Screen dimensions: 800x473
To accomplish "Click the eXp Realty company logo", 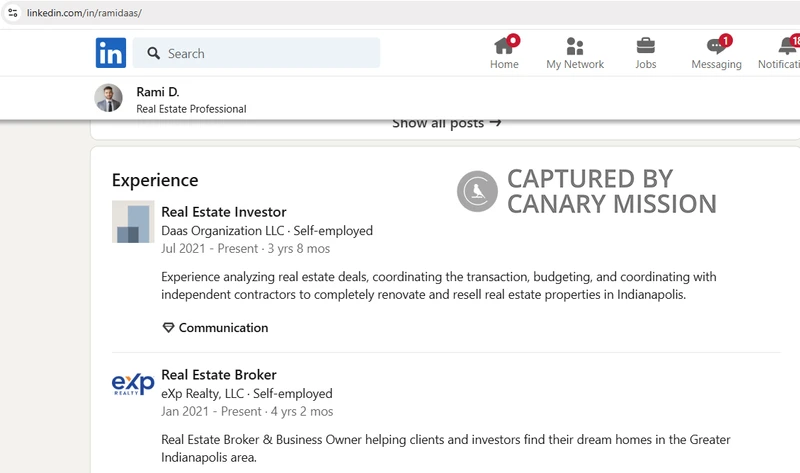I will [133, 386].
